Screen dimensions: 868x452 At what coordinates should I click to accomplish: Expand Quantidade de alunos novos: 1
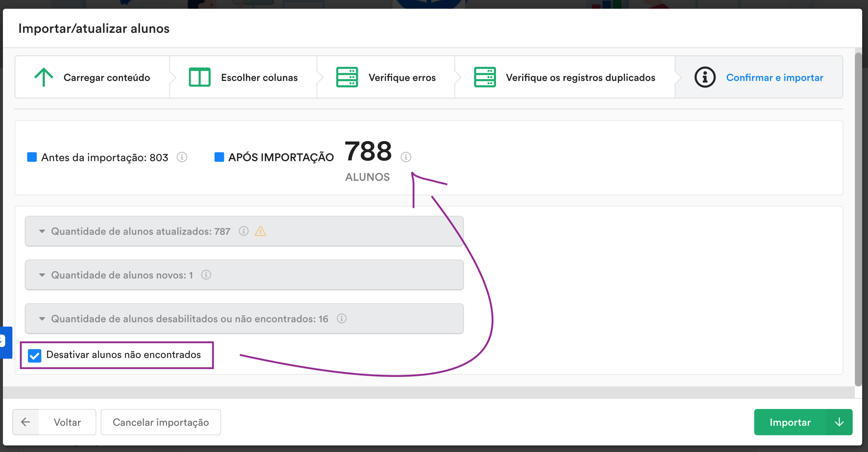pyautogui.click(x=41, y=275)
